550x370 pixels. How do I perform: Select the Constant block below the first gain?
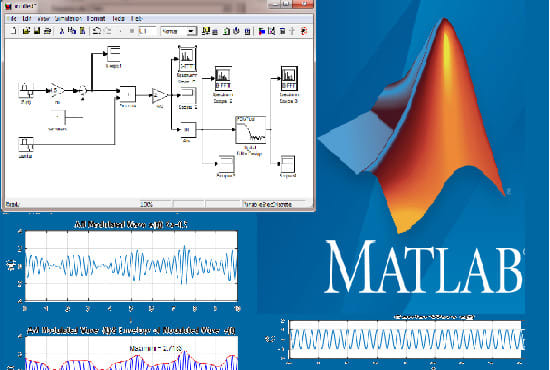pos(58,118)
